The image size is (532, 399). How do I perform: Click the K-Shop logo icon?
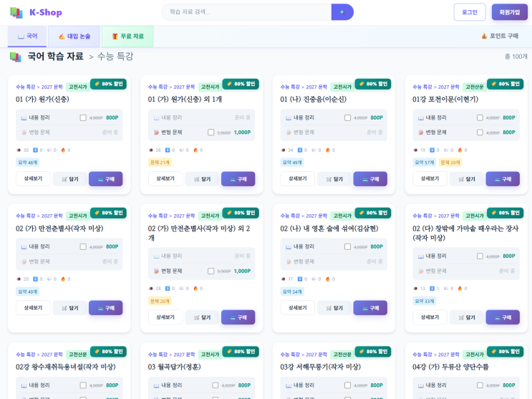(16, 12)
